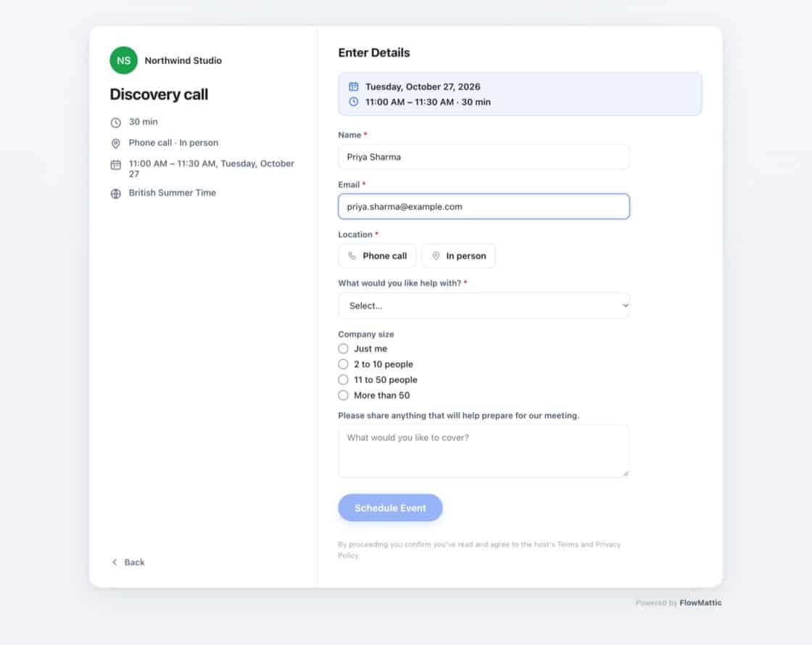Select the Just me radio option
The image size is (812, 645).
coord(343,349)
